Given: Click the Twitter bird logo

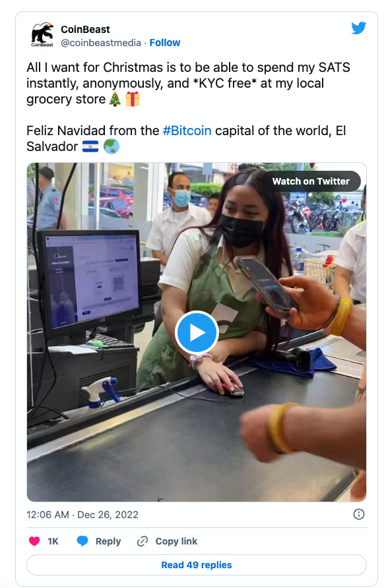Looking at the screenshot, I should [x=358, y=28].
